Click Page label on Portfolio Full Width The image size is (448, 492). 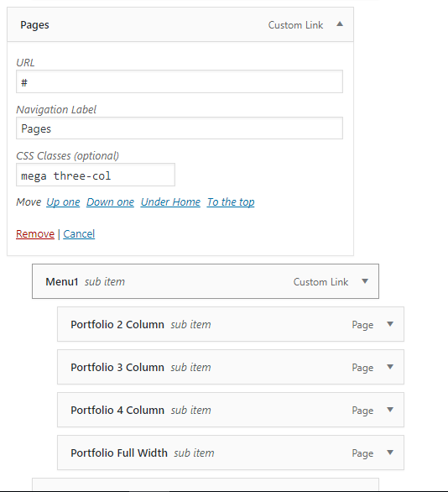click(x=362, y=453)
